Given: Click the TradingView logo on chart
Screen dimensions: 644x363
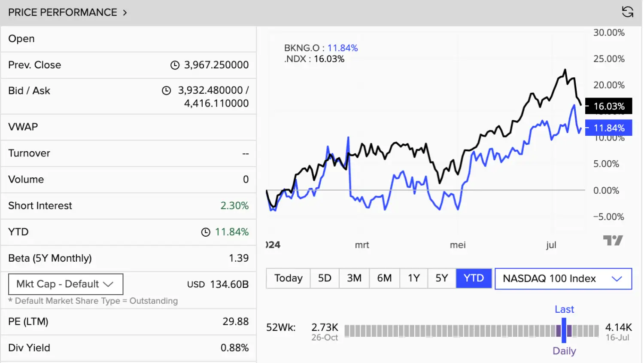Looking at the screenshot, I should point(613,240).
